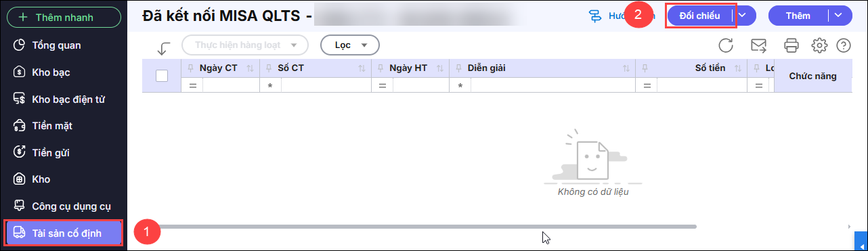This screenshot has width=868, height=251.
Task: Click the return arrow icon beside batch actions
Action: pos(163,48)
